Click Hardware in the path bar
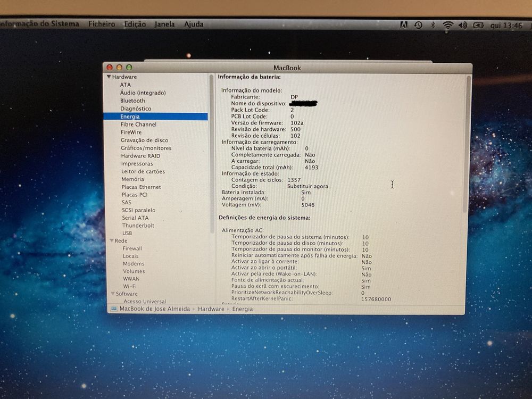The image size is (532, 399). pyautogui.click(x=211, y=309)
